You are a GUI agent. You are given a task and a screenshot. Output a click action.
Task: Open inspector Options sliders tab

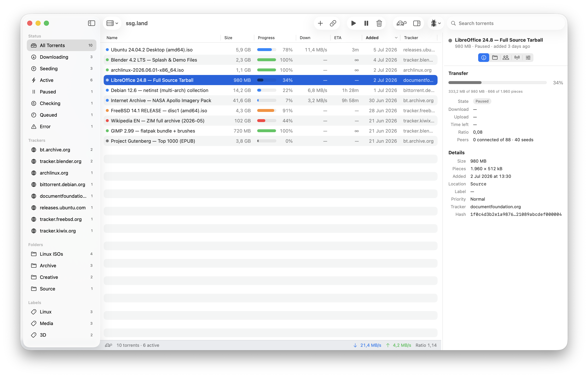pos(528,58)
